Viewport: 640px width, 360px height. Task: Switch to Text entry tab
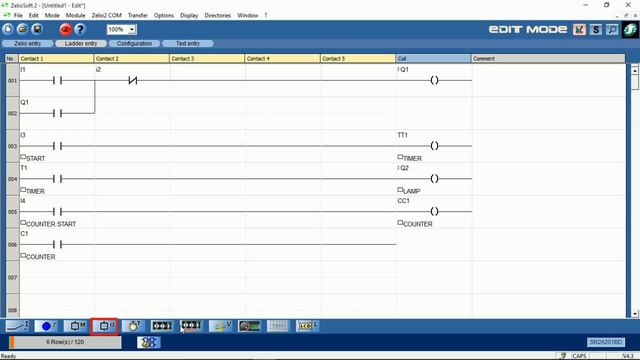(x=188, y=43)
